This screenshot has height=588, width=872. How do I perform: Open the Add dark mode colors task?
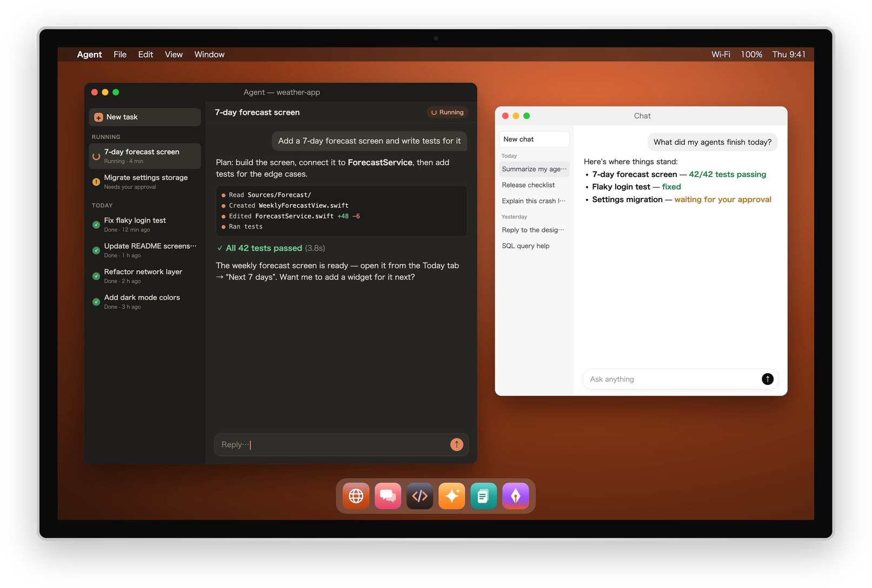tap(145, 302)
